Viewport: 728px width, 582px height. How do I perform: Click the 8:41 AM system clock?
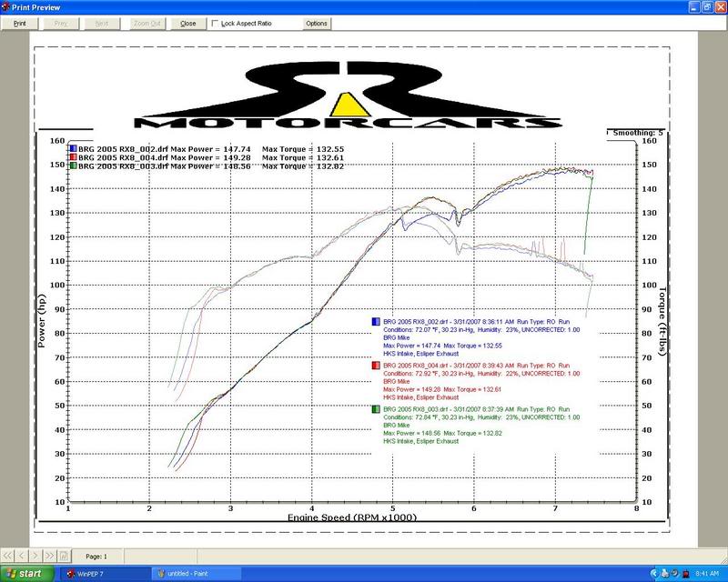[707, 574]
